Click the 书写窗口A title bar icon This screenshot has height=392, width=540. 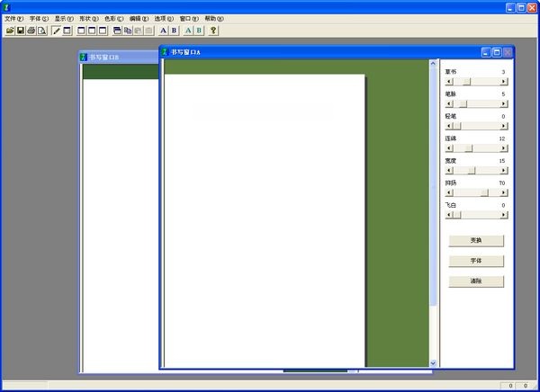[165, 52]
